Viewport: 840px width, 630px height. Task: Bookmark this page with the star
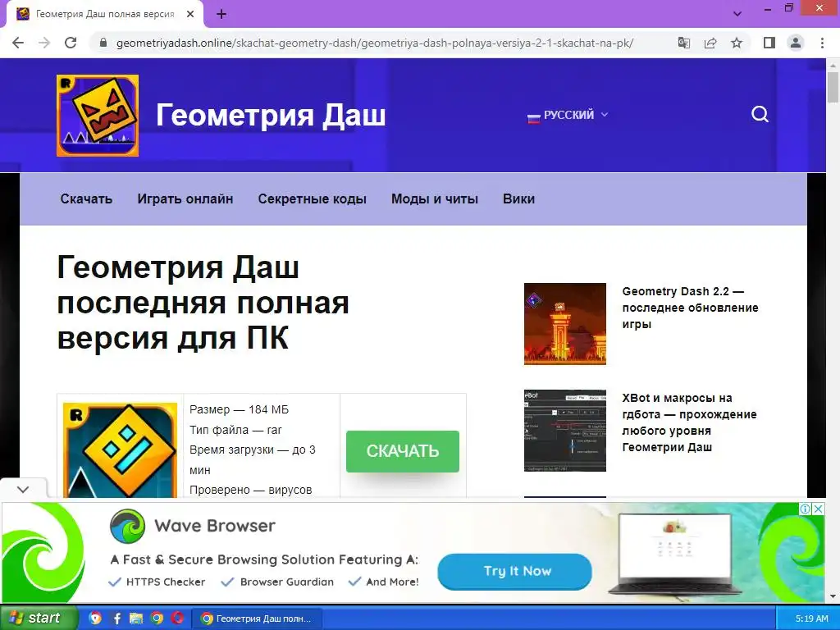(x=737, y=43)
